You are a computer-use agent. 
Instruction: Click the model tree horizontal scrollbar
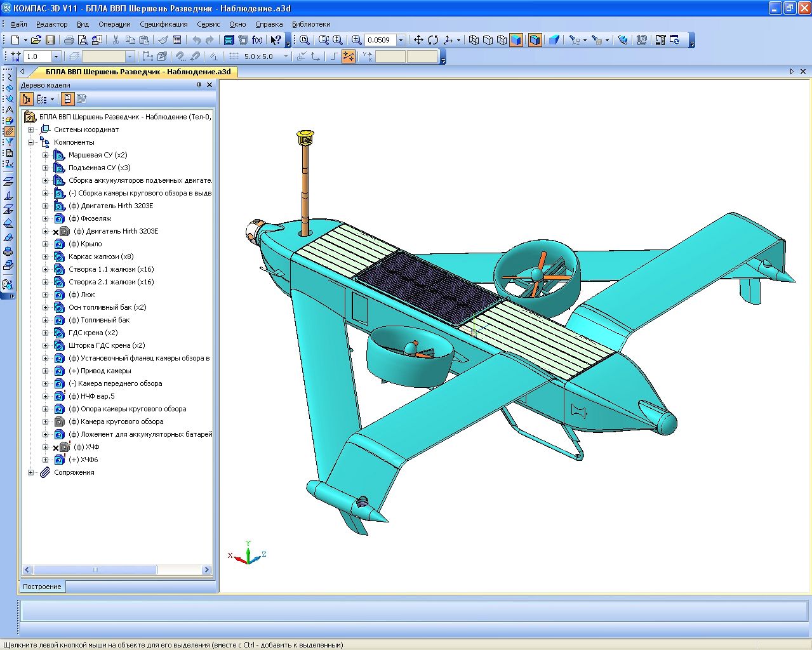[95, 570]
